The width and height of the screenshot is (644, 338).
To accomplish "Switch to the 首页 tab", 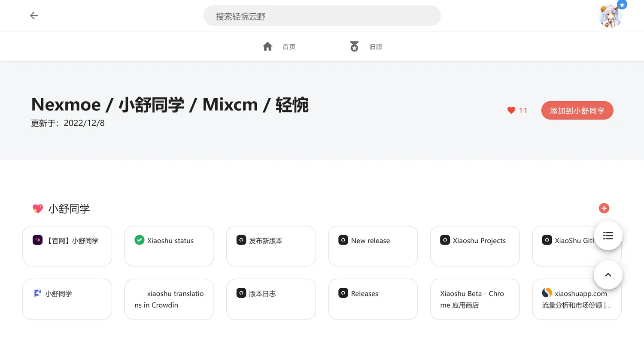I will [279, 46].
